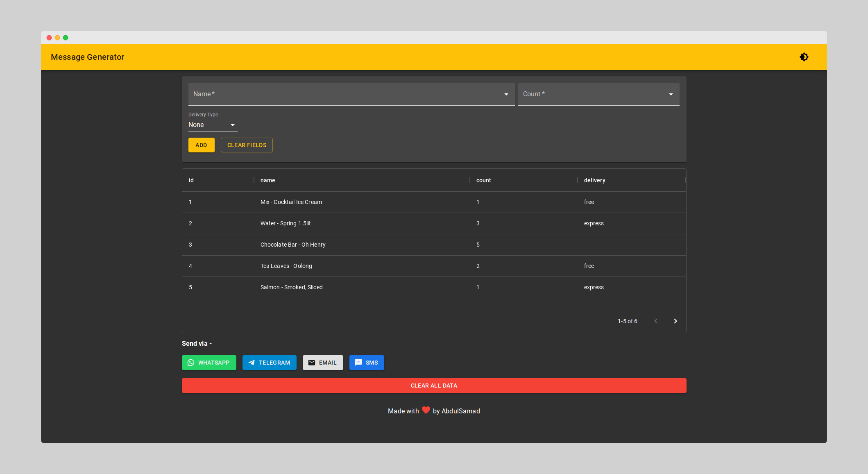868x474 pixels.
Task: Select row Chocolate Bar - Oh Henry
Action: tap(434, 245)
